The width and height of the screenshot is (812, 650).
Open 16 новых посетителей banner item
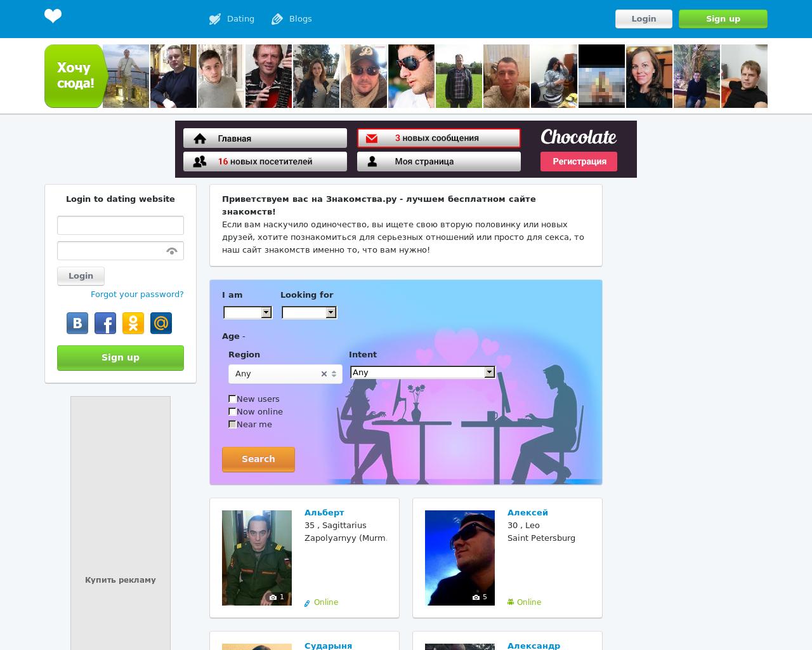[x=265, y=161]
